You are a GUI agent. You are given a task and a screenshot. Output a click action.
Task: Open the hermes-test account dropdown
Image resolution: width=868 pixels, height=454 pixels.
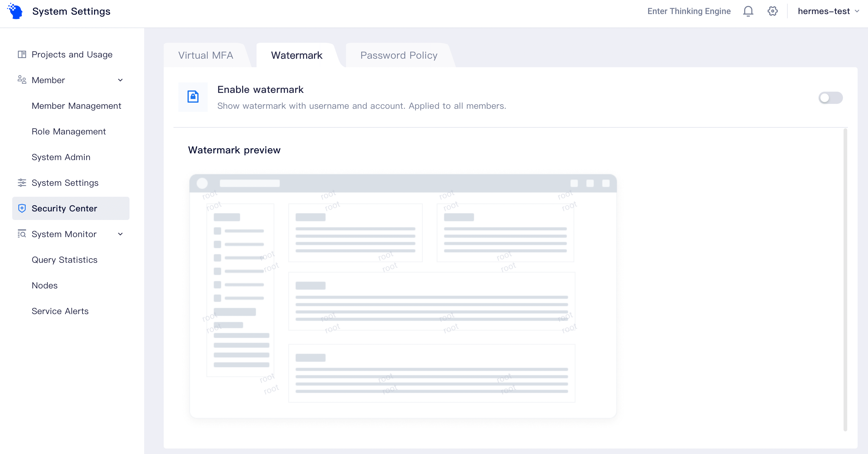coord(829,11)
